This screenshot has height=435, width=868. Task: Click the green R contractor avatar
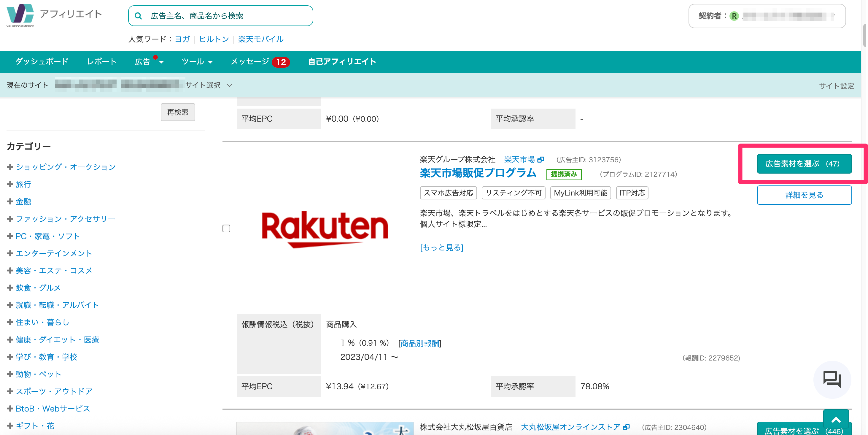pos(734,16)
